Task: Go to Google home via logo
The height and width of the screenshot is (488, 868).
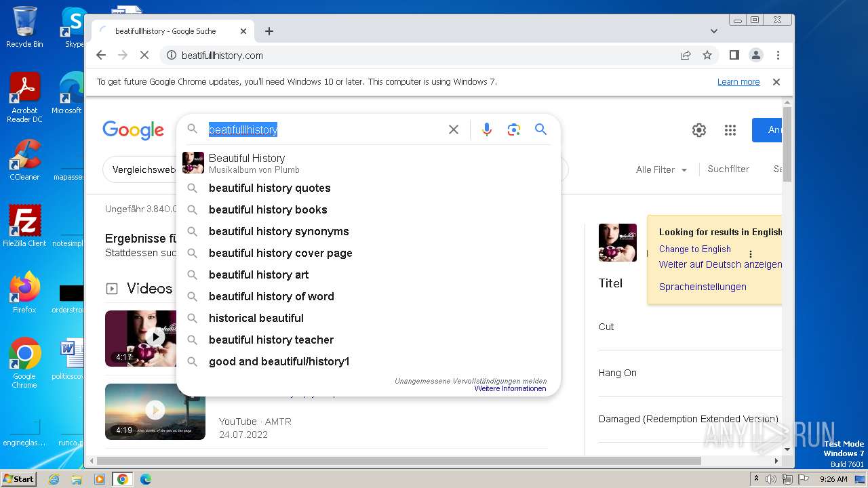Action: click(x=134, y=130)
